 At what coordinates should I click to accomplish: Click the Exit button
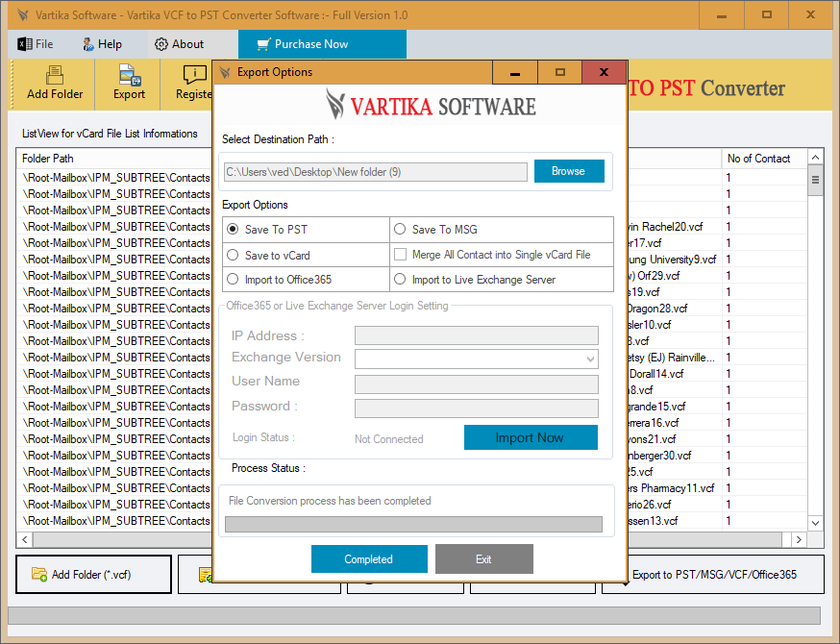pos(483,558)
